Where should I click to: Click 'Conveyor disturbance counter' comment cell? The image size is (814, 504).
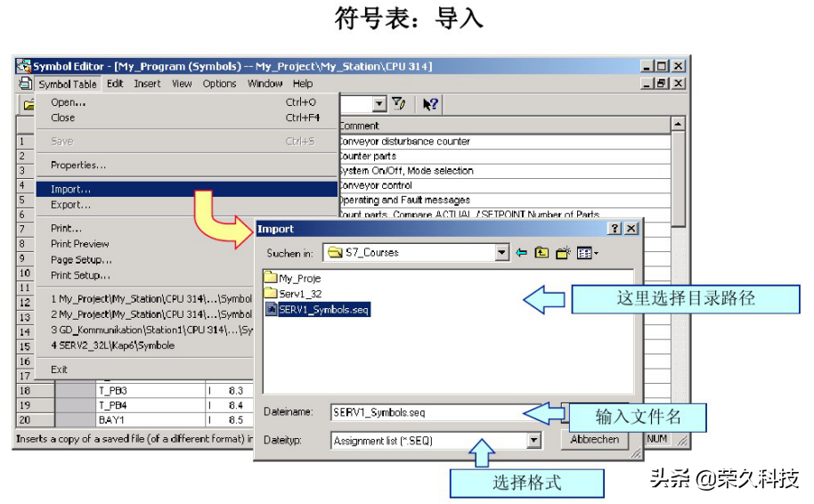(x=503, y=142)
